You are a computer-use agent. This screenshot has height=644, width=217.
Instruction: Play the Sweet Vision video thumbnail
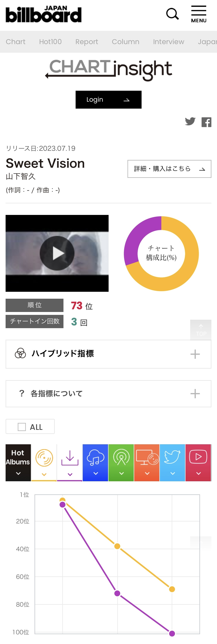(x=57, y=253)
